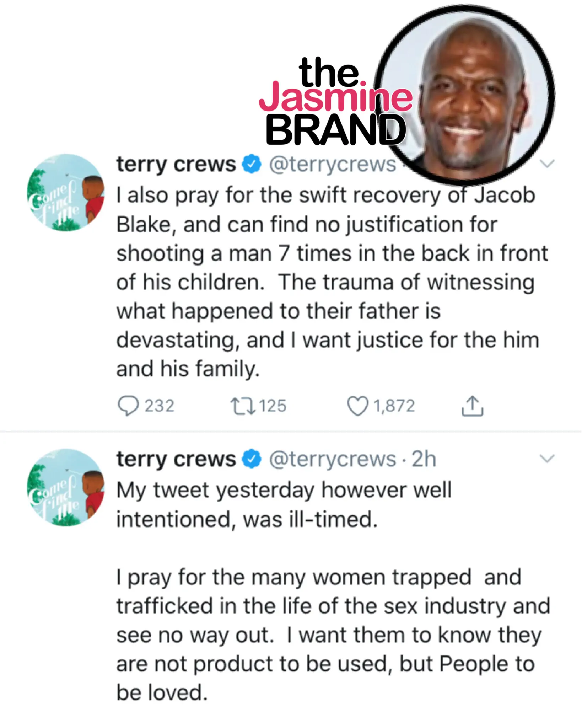Open terry crews display name, first tweet
Viewport: 582px width, 728px height.
176,164
